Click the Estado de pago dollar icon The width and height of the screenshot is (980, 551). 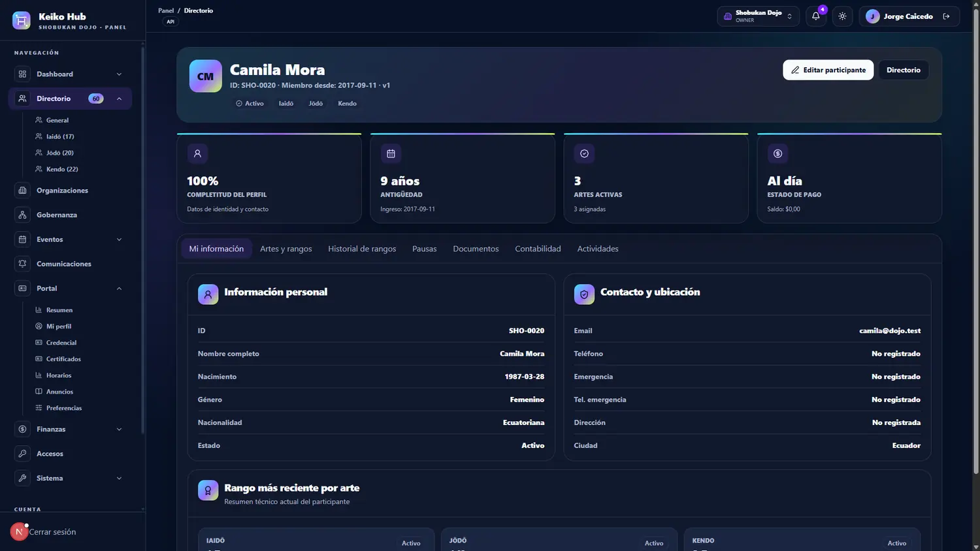[x=777, y=153]
